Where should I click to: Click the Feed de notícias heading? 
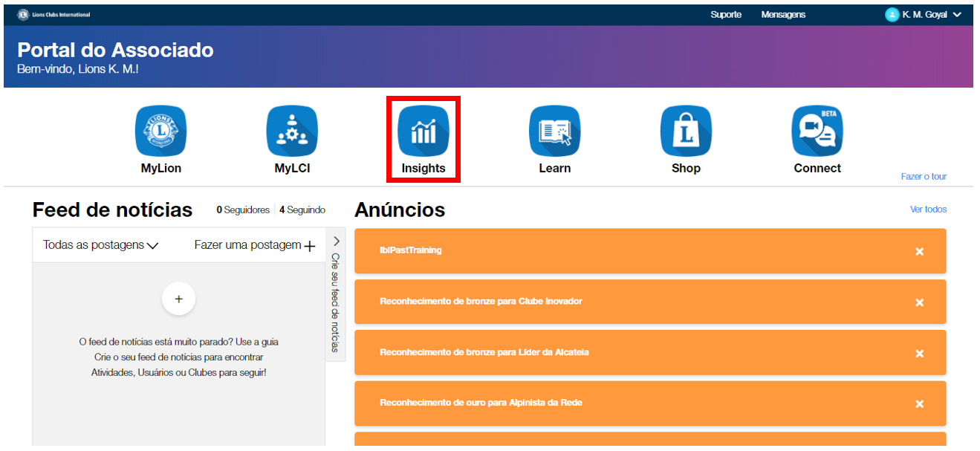112,210
